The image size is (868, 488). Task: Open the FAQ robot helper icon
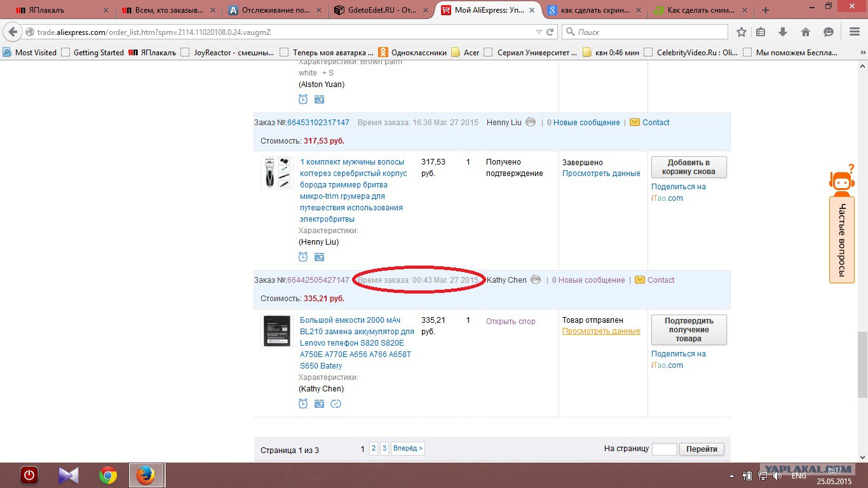[x=841, y=180]
